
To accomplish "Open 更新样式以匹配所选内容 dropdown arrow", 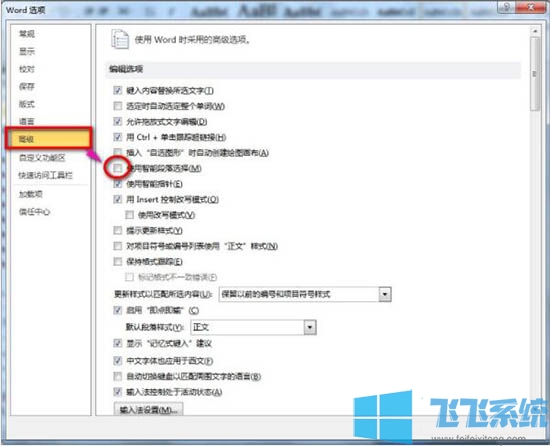I will [x=385, y=294].
